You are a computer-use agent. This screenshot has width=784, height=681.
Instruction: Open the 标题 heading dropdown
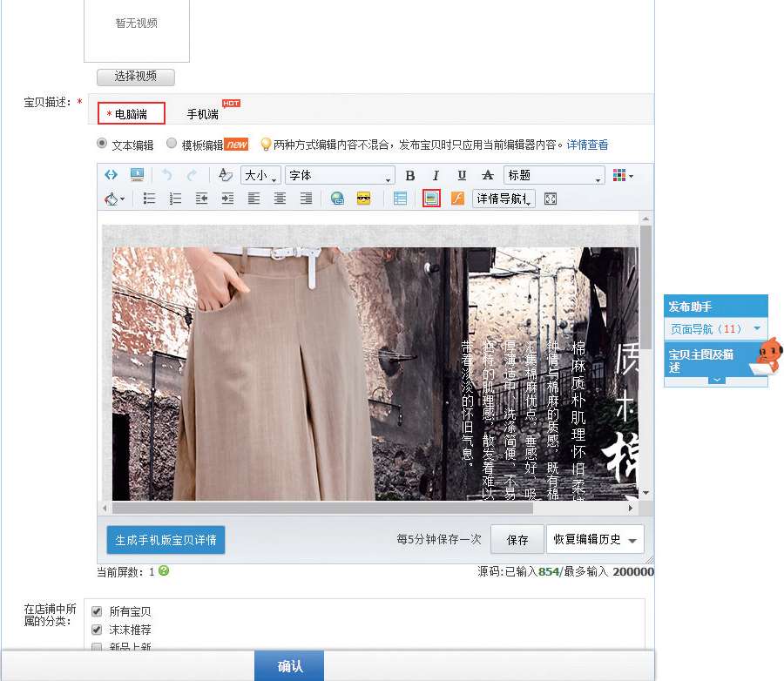coord(554,176)
